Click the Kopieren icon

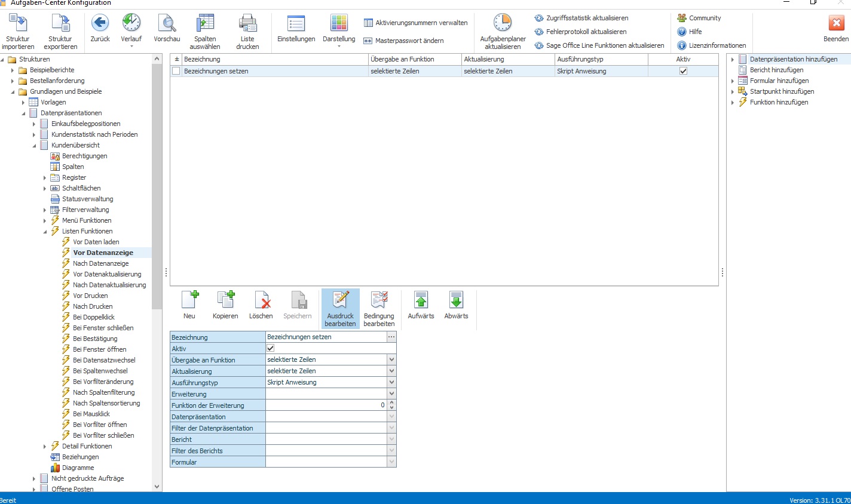click(x=225, y=300)
